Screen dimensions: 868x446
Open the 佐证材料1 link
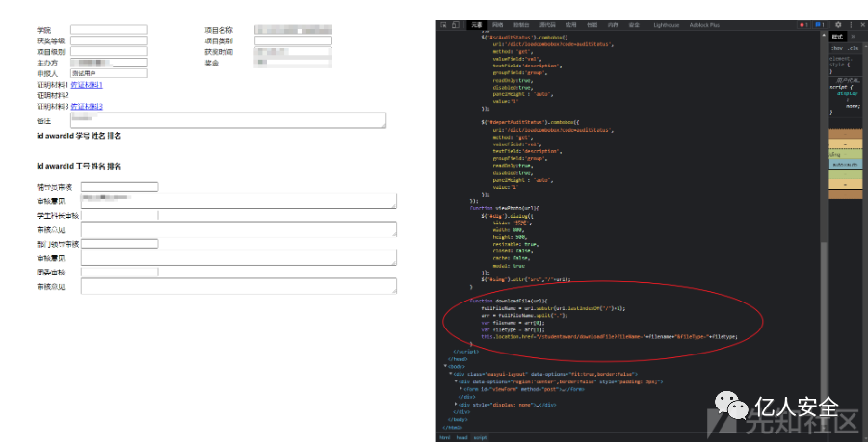click(87, 85)
